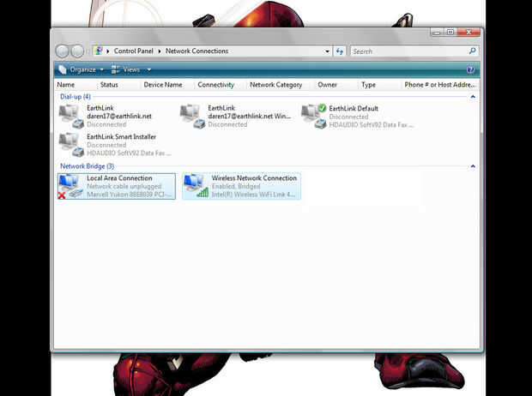This screenshot has width=532, height=396.
Task: Sort by Phone # or Host Address column
Action: [x=440, y=85]
